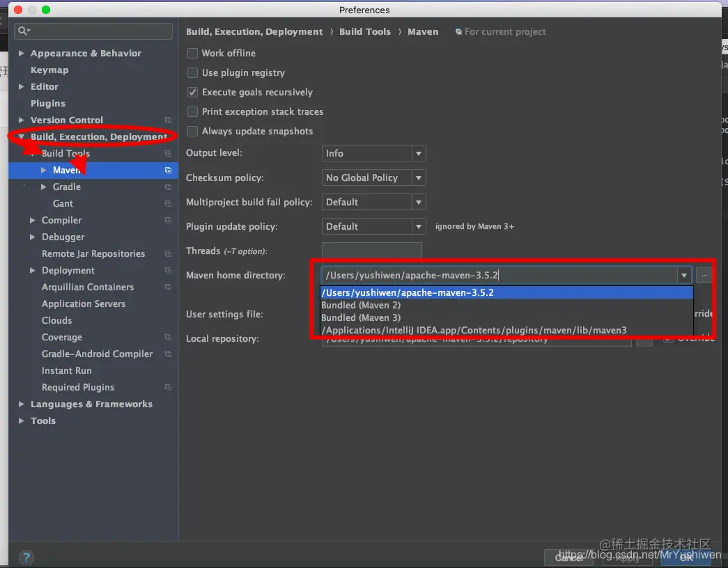Click Build Tools breadcrumb
728x568 pixels.
(x=365, y=31)
